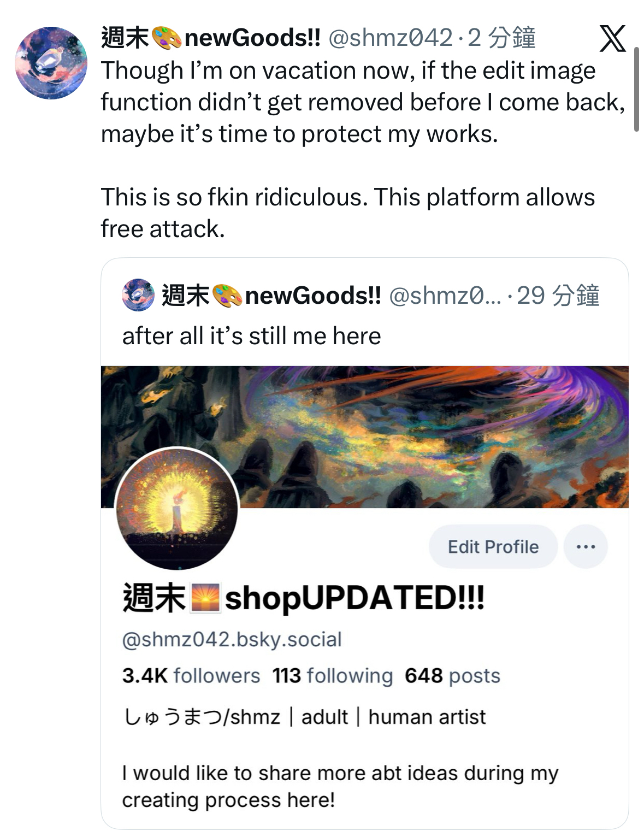The height and width of the screenshot is (837, 644).
Task: Tap the sunrise emoji in the Bluesky name
Action: click(205, 598)
